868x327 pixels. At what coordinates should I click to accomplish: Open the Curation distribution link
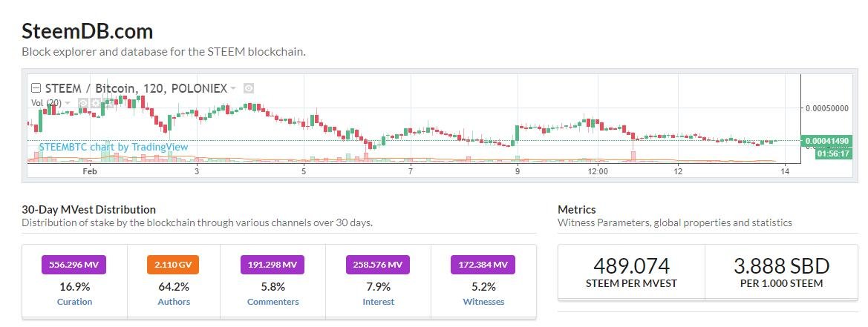(74, 302)
